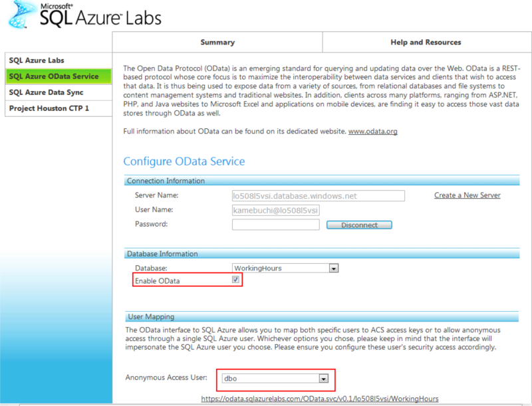Open SQL Azure Labs in the sidebar
532x406 pixels.
[x=59, y=60]
